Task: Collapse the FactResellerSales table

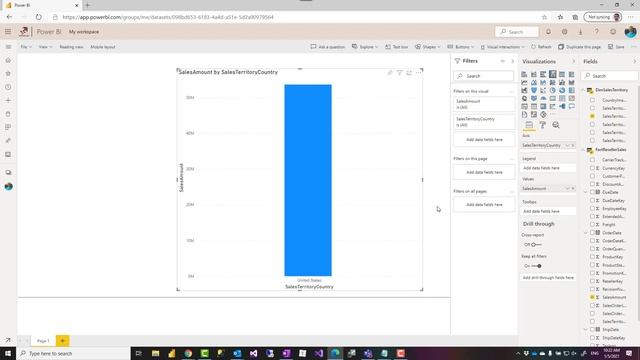Action: tap(584, 150)
